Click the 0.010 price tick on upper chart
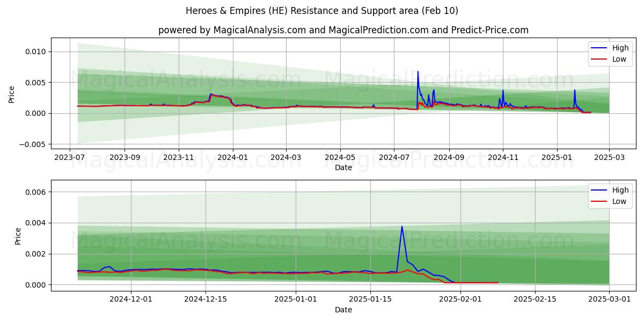The image size is (644, 322). [x=35, y=52]
